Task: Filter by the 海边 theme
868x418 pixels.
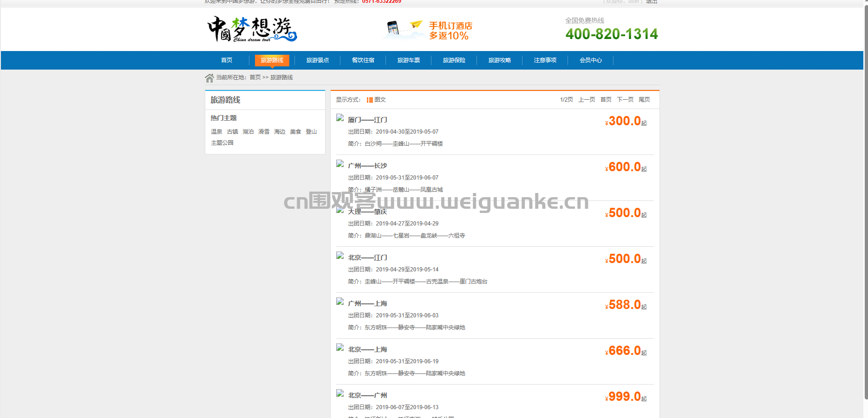Action: pos(280,132)
